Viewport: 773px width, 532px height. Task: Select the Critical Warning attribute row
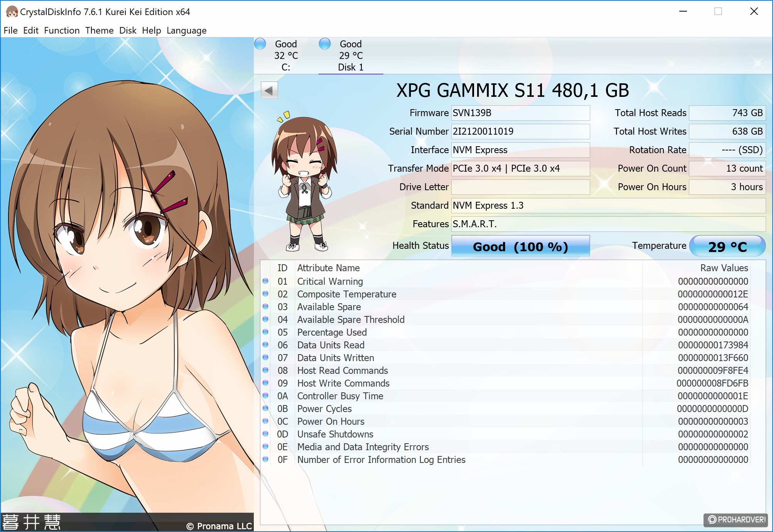(505, 281)
